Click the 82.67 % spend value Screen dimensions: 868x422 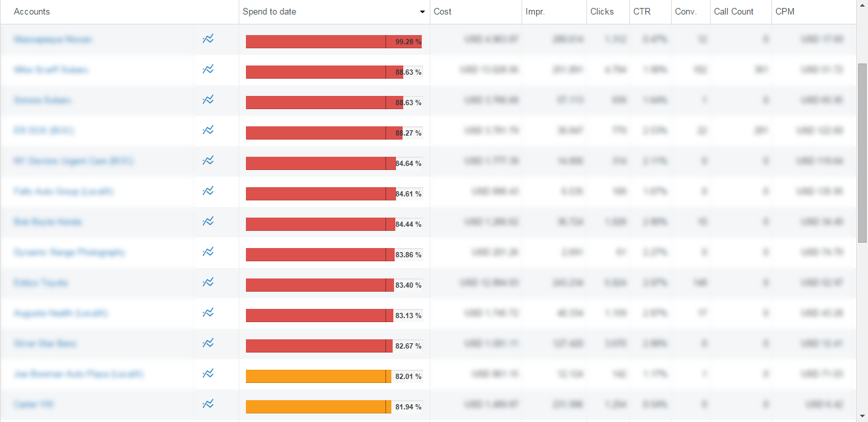(409, 346)
